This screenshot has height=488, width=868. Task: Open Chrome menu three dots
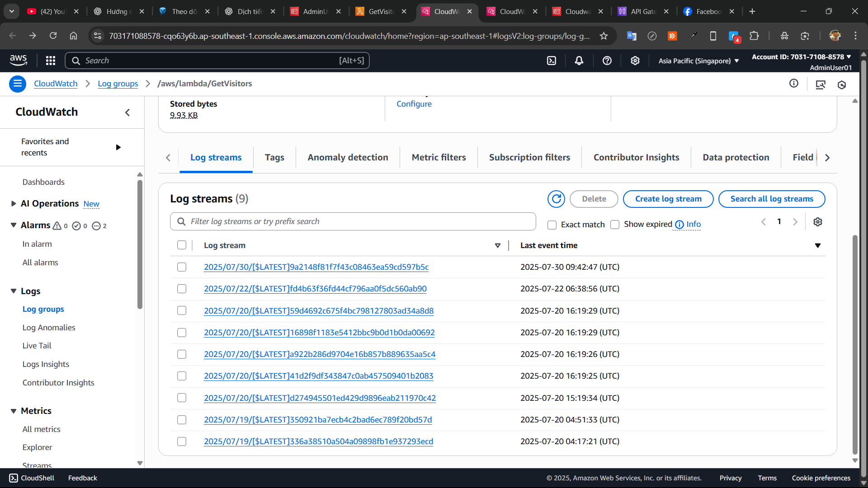[x=855, y=36]
